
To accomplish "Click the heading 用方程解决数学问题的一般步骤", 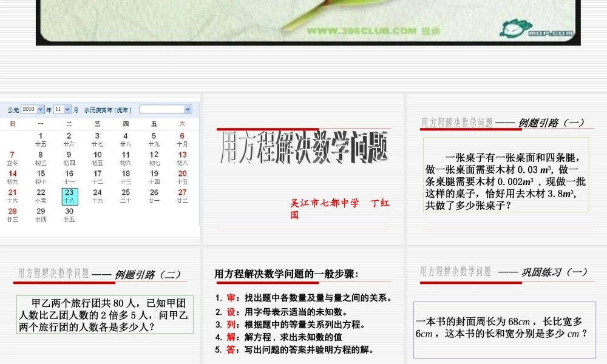I will click(x=287, y=274).
